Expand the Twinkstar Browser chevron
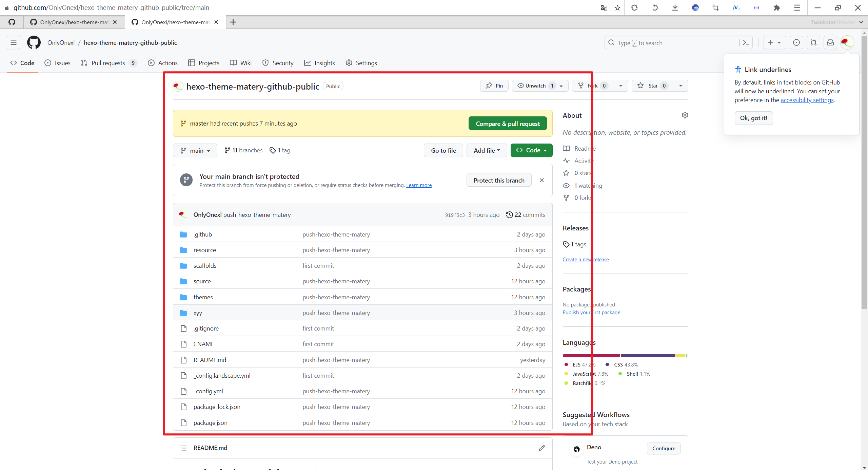 (861, 22)
